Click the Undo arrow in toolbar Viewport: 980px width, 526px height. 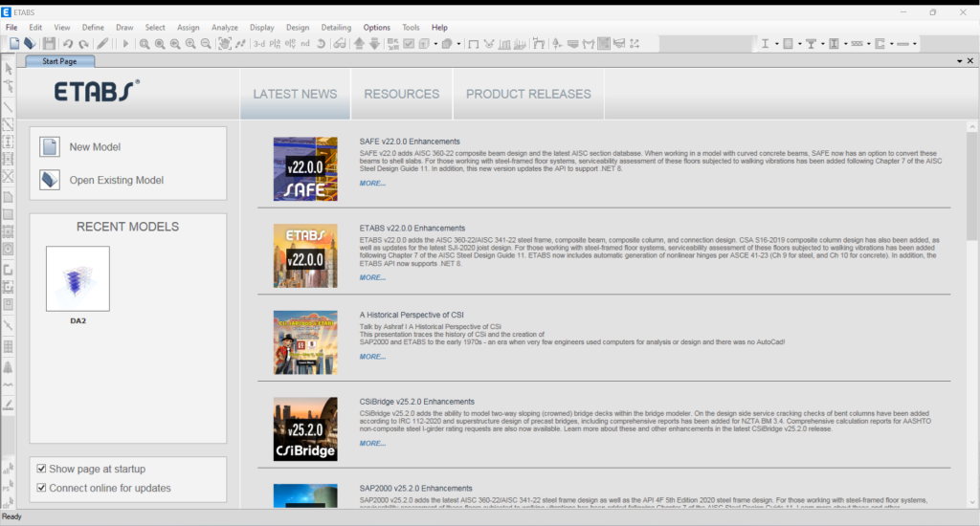click(68, 44)
